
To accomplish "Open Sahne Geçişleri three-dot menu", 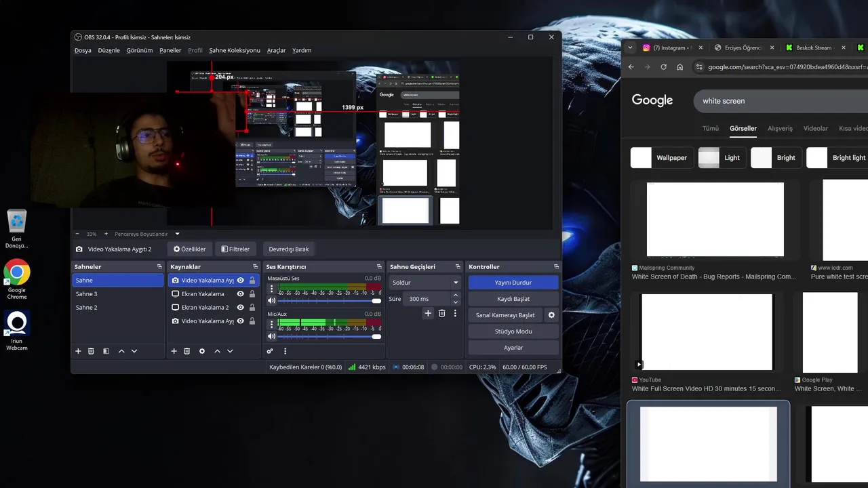I will pos(455,313).
